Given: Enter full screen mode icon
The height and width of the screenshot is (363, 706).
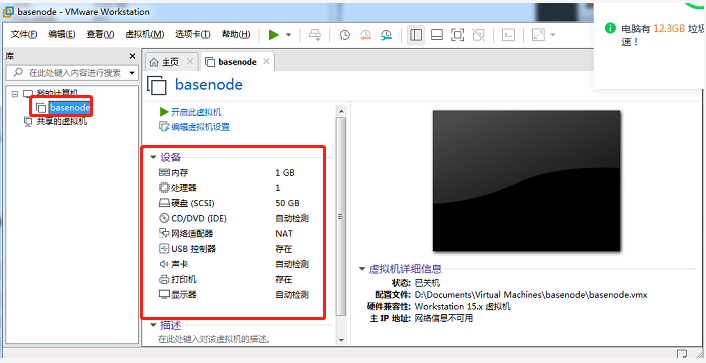Looking at the screenshot, I should pos(457,35).
